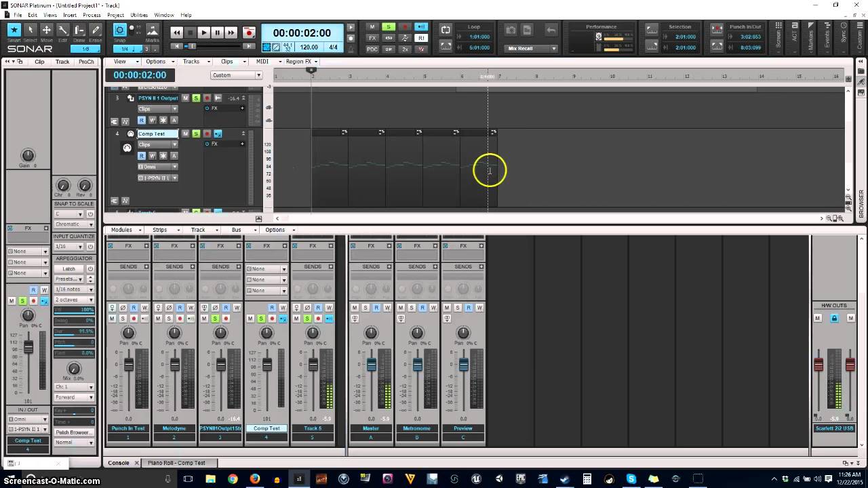Open console Strips menu
868x488 pixels.
click(x=163, y=230)
